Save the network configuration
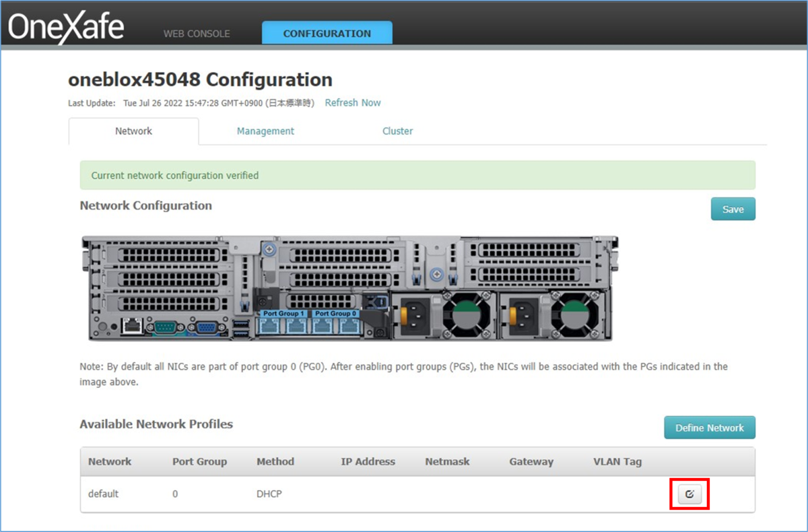The height and width of the screenshot is (532, 808). [733, 209]
